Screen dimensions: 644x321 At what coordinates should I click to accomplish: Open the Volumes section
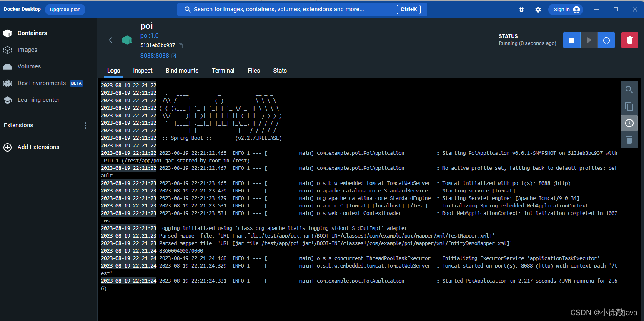coord(29,66)
